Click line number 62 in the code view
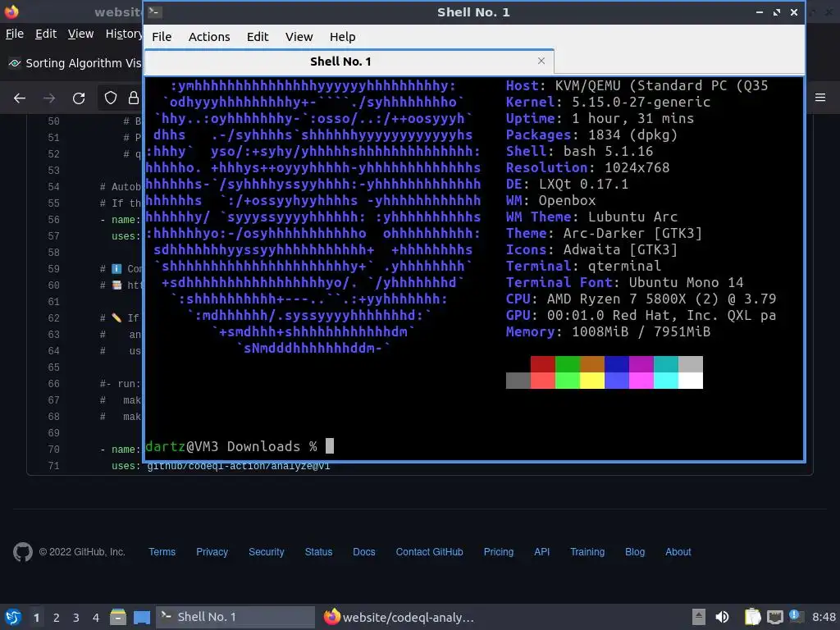840x630 pixels. (53, 318)
